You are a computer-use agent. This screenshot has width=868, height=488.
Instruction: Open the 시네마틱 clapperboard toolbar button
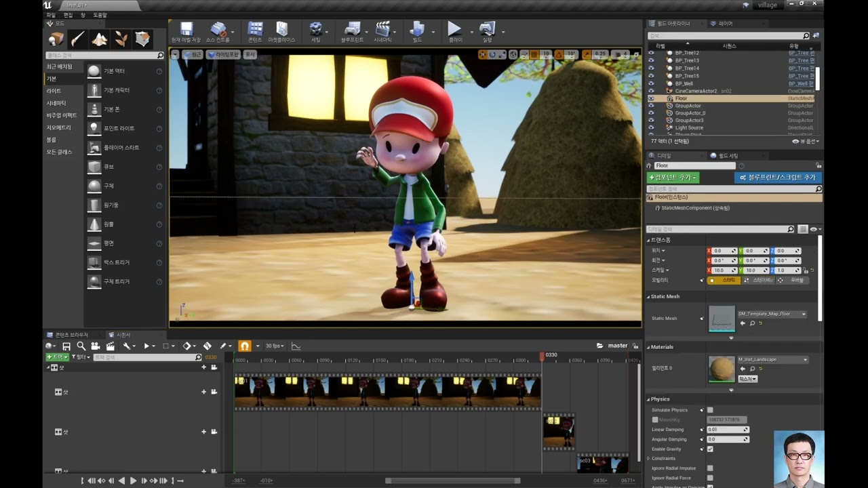coord(382,32)
